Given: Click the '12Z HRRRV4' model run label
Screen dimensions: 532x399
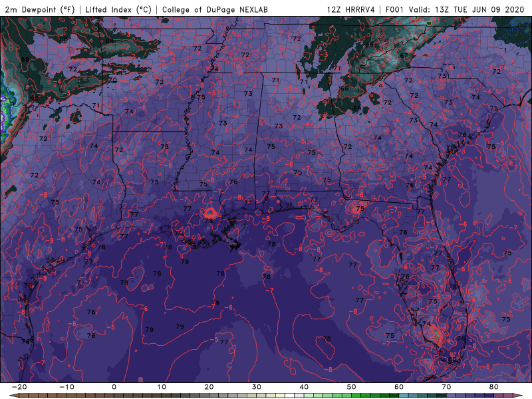Looking at the screenshot, I should coord(351,9).
